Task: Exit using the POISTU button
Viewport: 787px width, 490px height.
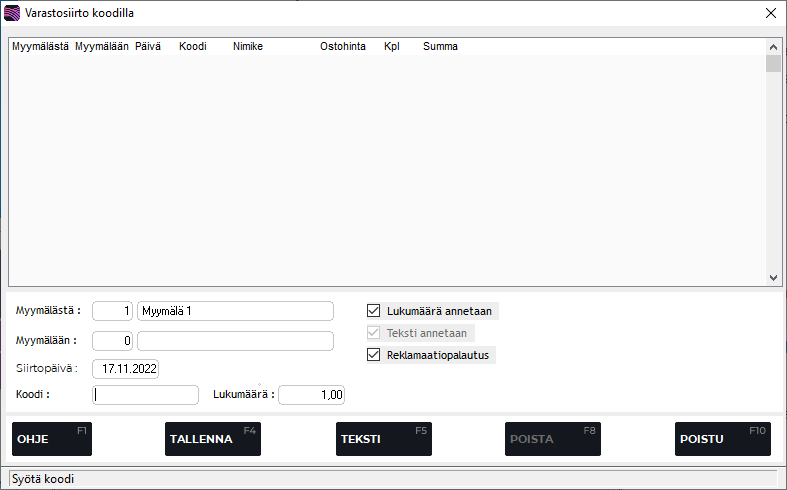Action: tap(722, 439)
